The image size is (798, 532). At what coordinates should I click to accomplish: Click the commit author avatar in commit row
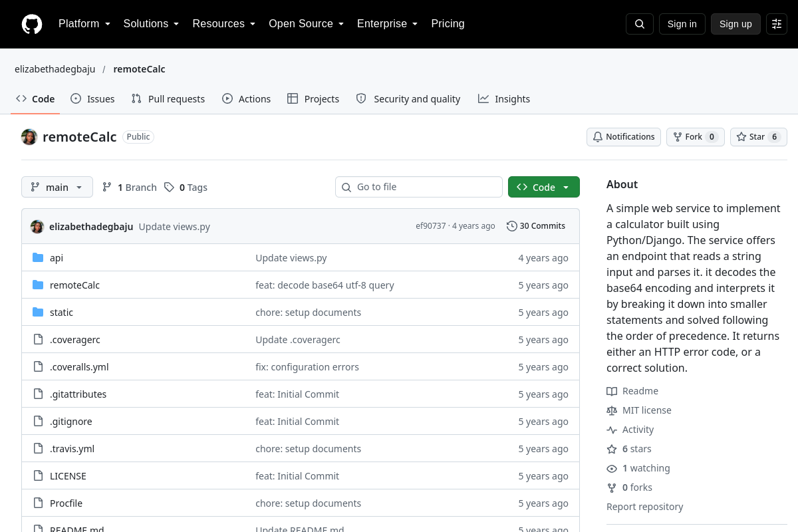pos(37,227)
